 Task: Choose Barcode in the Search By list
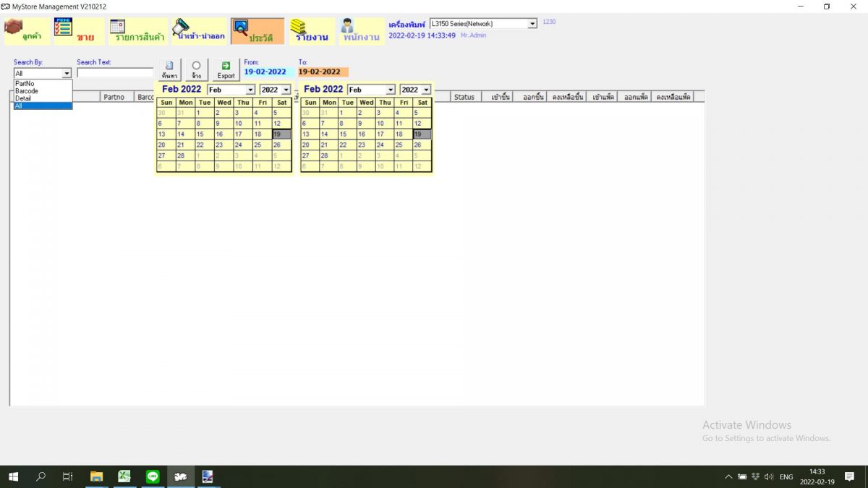[43, 91]
